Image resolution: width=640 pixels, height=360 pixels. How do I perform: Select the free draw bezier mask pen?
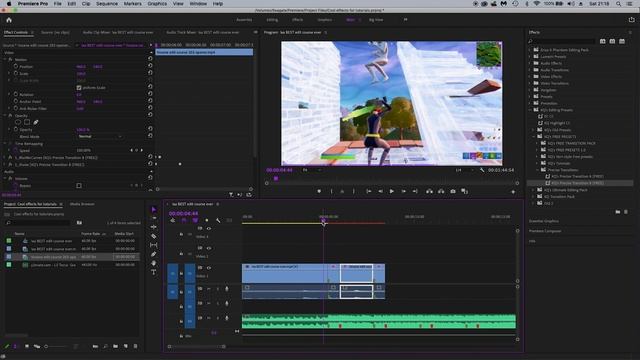tap(36, 122)
